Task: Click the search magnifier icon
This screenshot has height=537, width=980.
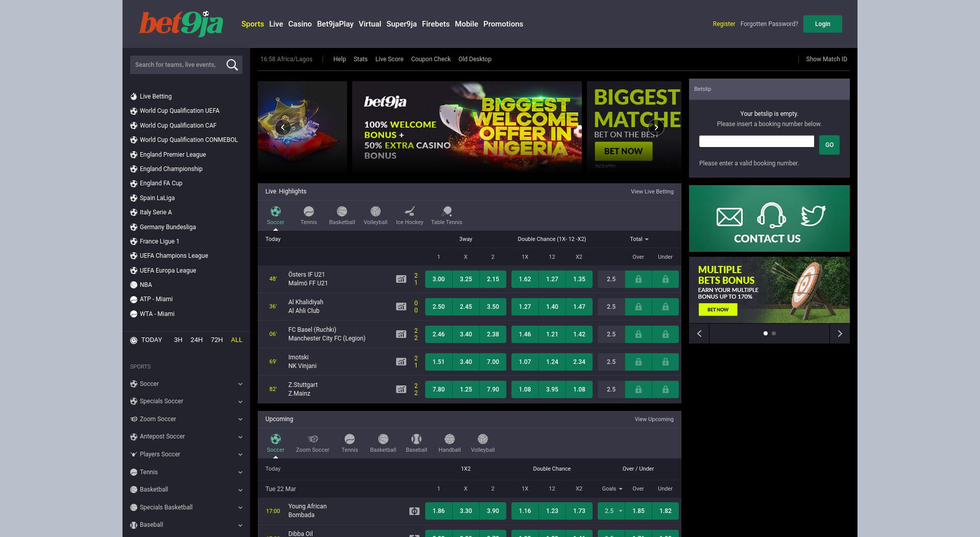Action: [232, 65]
